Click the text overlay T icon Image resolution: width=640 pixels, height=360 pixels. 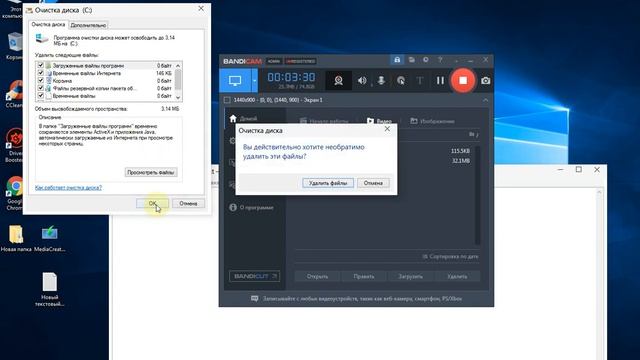pos(420,80)
